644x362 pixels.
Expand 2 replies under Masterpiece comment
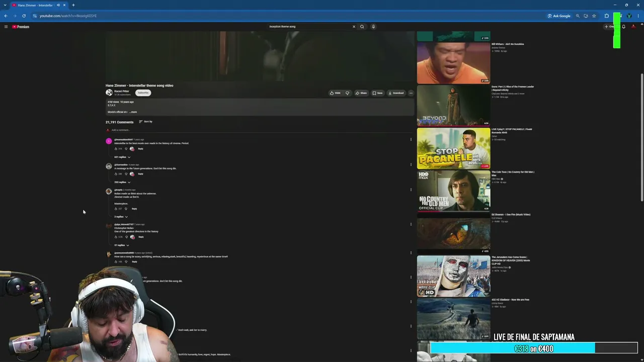[121, 217]
